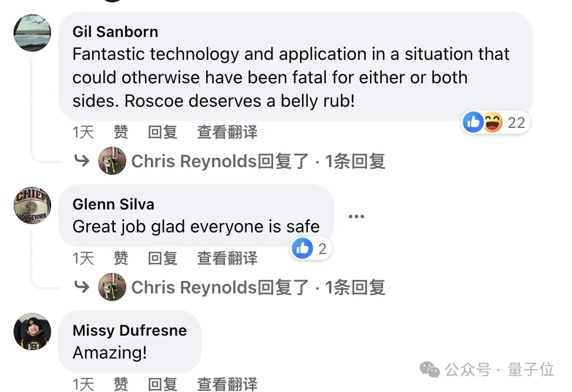Click Missy Dufresne's profile picture

(32, 332)
